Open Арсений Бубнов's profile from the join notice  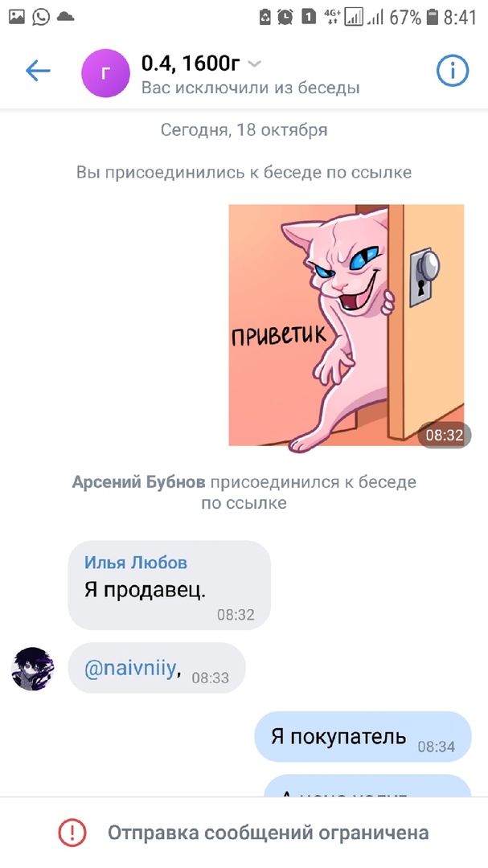(x=138, y=482)
